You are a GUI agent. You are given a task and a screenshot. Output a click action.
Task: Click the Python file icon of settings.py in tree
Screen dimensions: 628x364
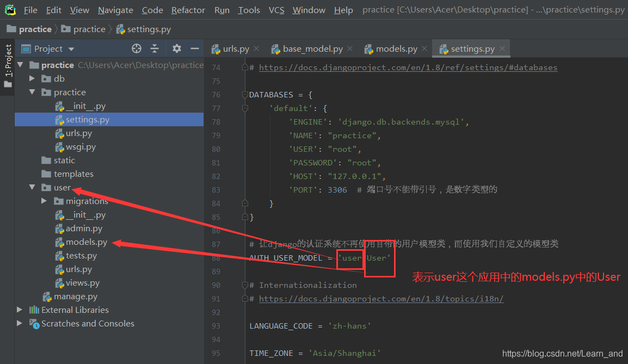click(60, 120)
